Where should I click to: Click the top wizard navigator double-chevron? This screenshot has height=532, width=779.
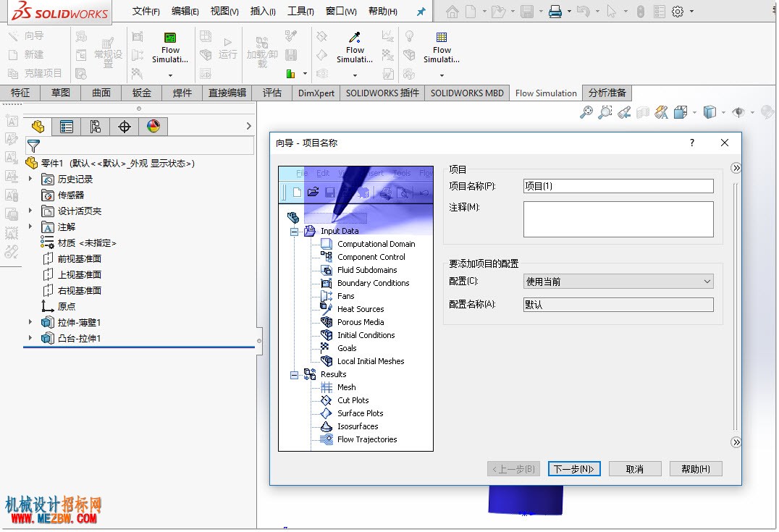tap(736, 169)
